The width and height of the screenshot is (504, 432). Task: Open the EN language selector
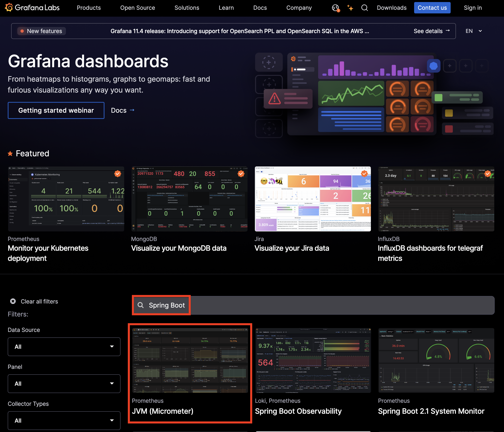pos(473,31)
